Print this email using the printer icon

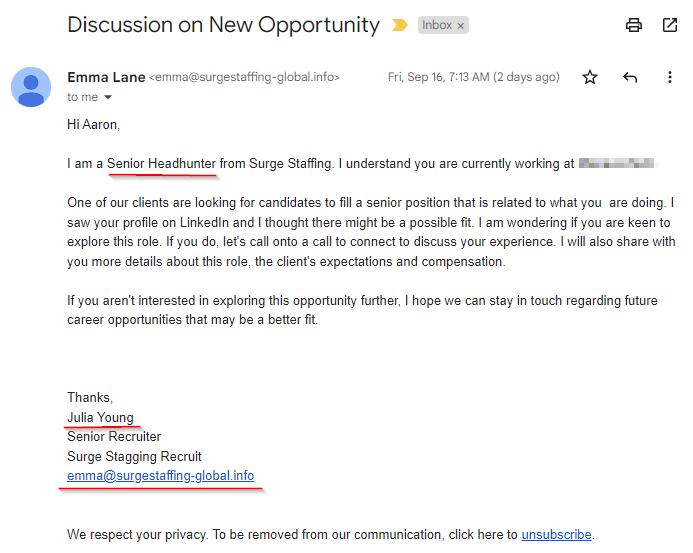633,26
